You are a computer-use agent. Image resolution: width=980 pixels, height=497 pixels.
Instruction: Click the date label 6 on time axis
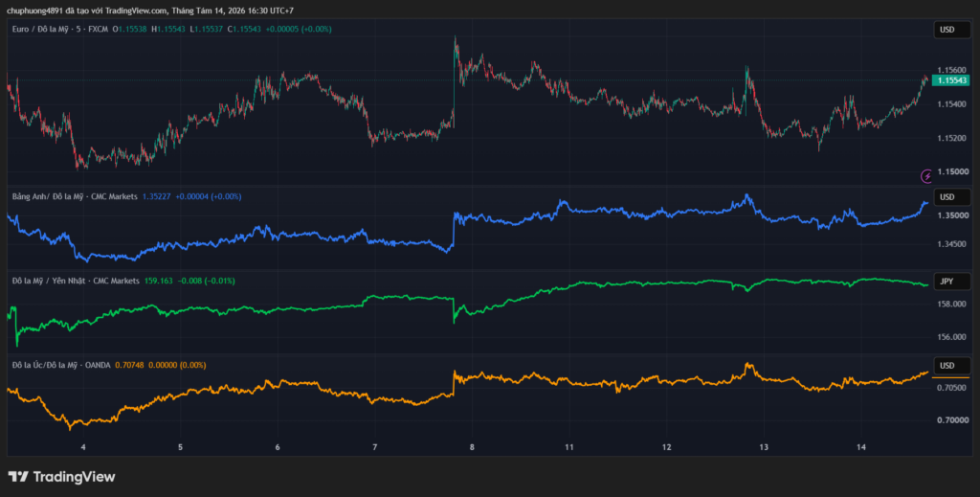tap(278, 447)
